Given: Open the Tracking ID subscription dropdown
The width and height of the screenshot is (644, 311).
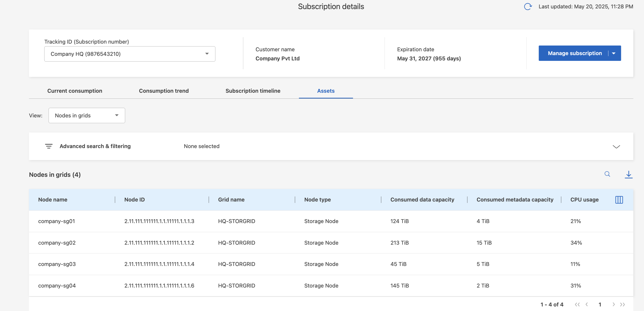Looking at the screenshot, I should 130,54.
